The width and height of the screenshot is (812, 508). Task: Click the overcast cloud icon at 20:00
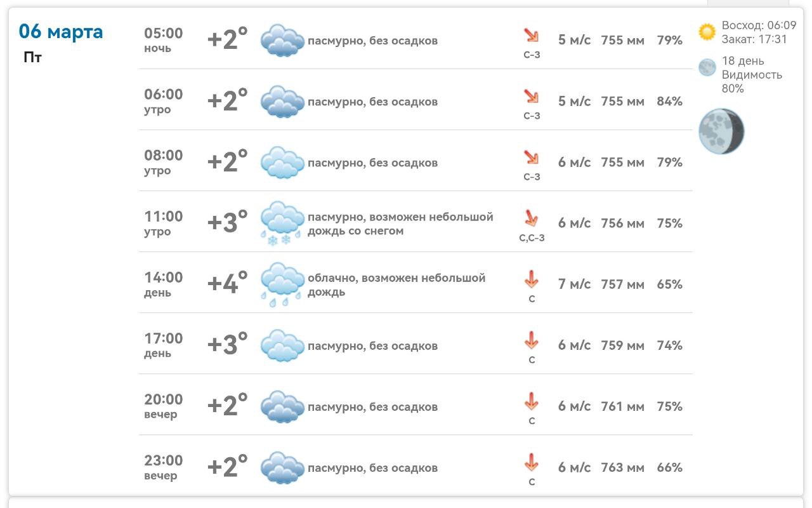point(282,406)
